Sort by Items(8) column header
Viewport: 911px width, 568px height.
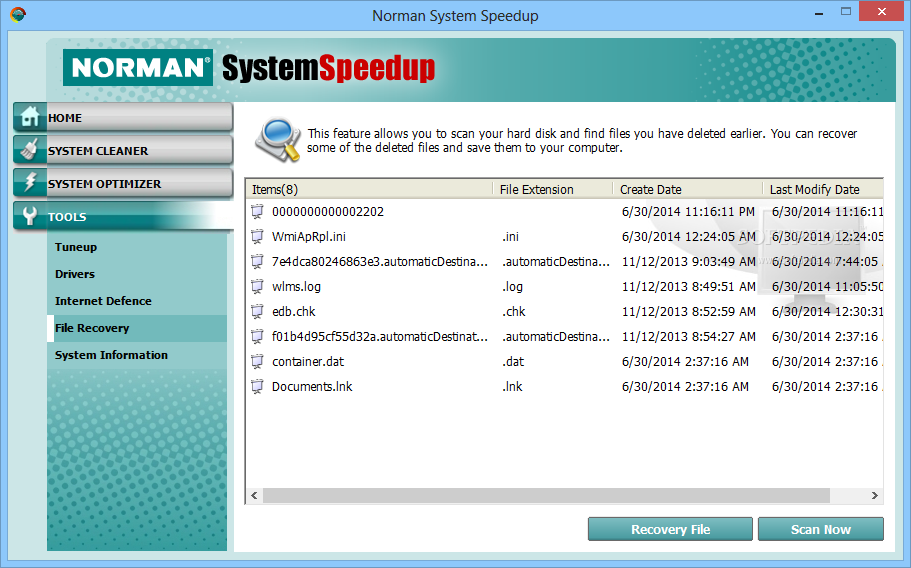click(370, 189)
